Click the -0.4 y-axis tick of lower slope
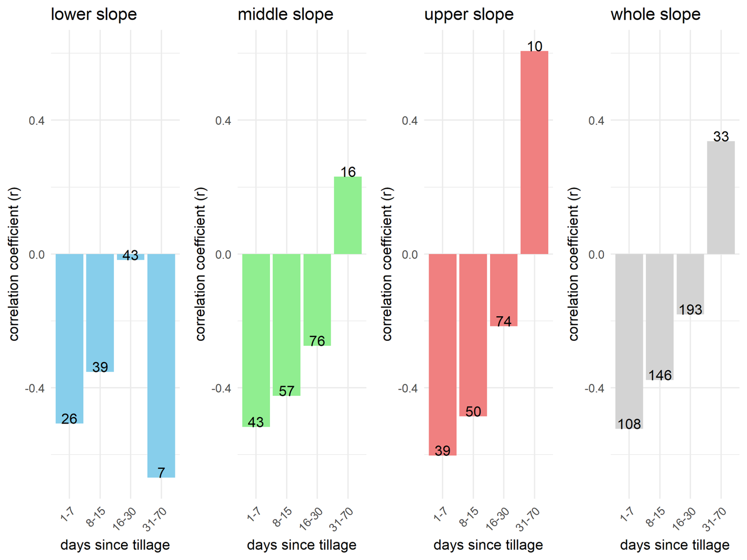 (34, 389)
